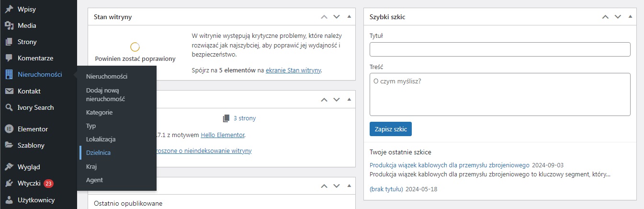Open the ekranie Stan witryny link
Screen dimensions: 644x209
click(x=293, y=70)
